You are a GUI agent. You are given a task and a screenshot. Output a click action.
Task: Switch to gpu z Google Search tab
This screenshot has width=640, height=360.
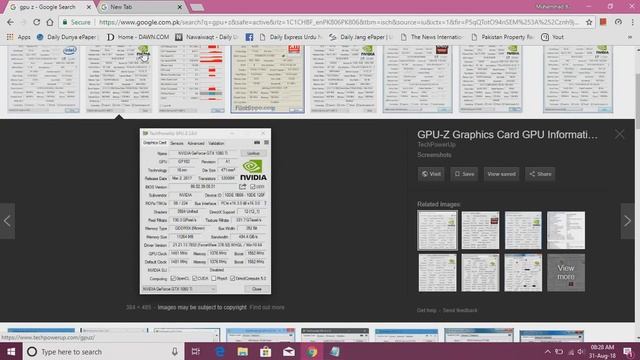tap(47, 7)
